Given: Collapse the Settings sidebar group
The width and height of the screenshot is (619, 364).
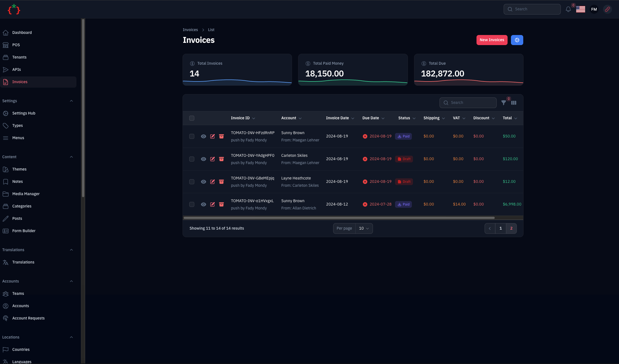Looking at the screenshot, I should click(71, 101).
